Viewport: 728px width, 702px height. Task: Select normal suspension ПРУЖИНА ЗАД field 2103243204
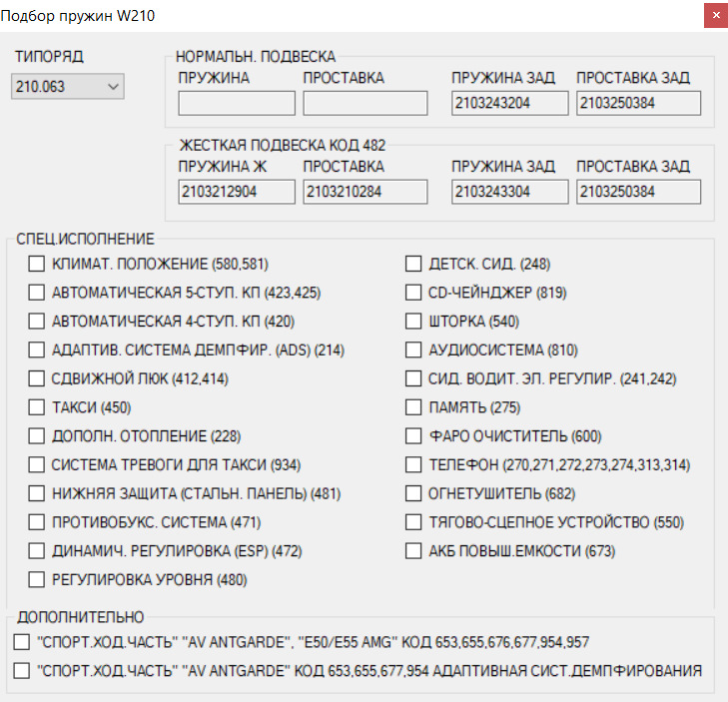tap(509, 103)
